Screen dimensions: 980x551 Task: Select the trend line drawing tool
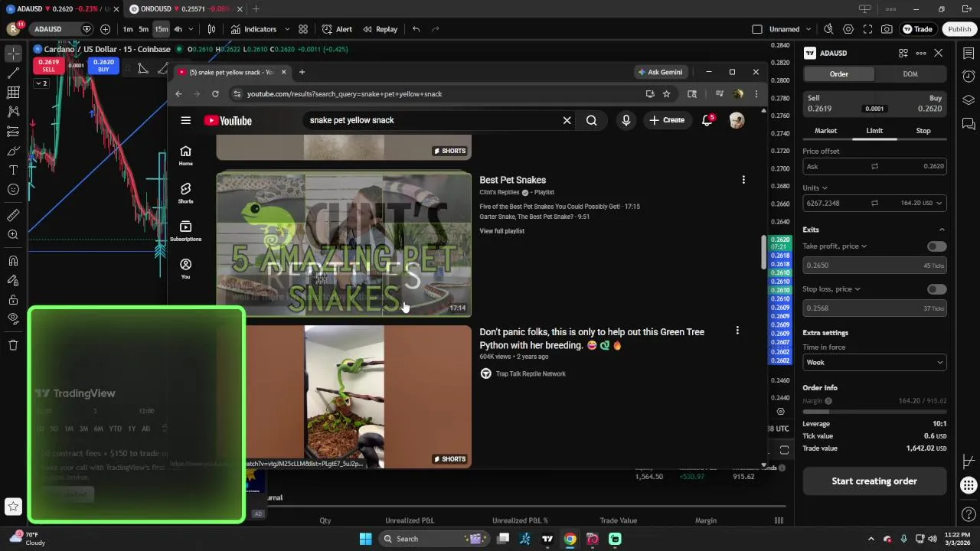13,73
